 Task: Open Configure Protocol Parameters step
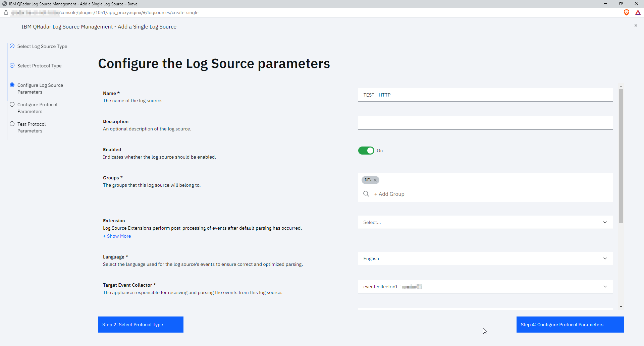point(38,108)
